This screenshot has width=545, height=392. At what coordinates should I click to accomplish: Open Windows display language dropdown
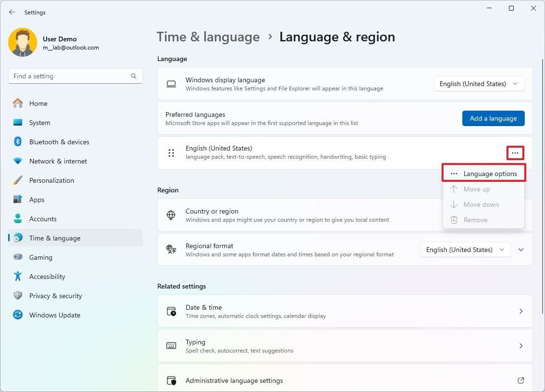479,84
